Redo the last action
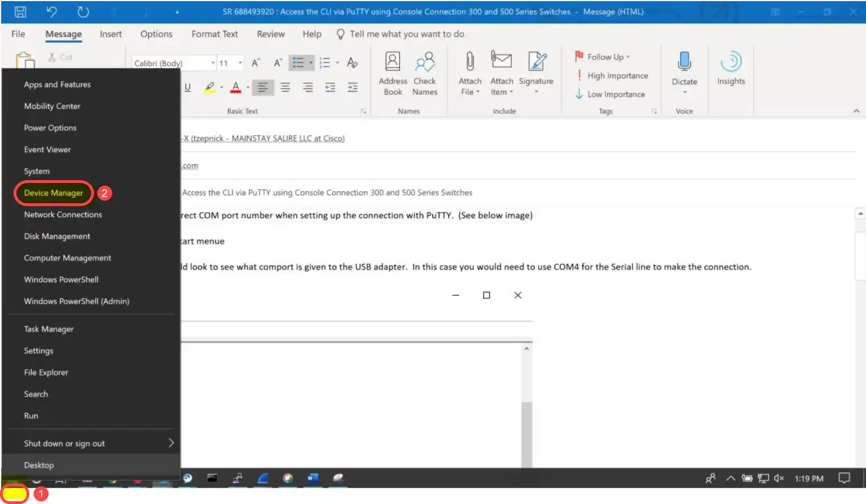Screen dimensions: 866x504 point(83,12)
